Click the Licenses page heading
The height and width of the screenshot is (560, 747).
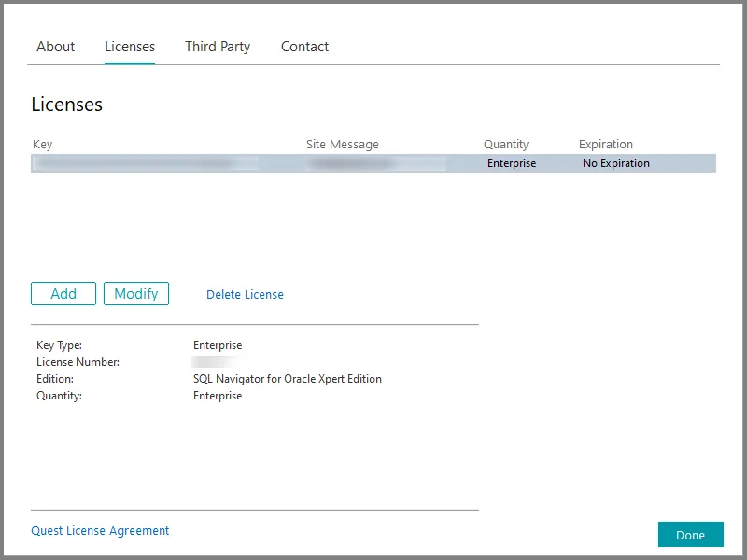click(x=66, y=105)
